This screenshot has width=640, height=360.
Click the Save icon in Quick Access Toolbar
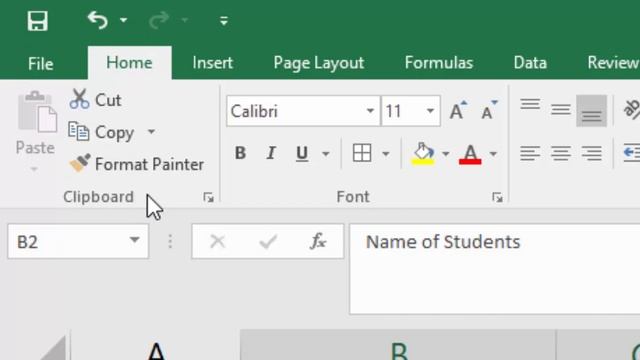click(x=38, y=21)
